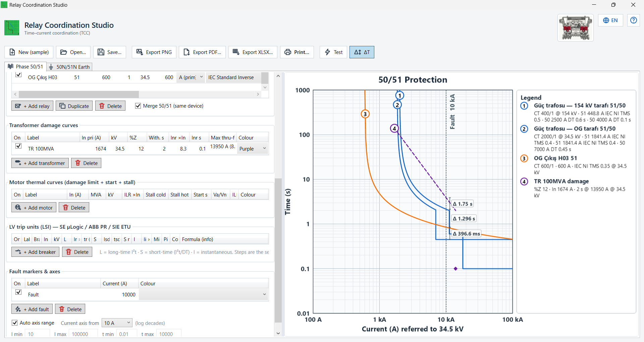
Task: Open the IEC Standard Inverse curve dropdown
Action: (233, 77)
